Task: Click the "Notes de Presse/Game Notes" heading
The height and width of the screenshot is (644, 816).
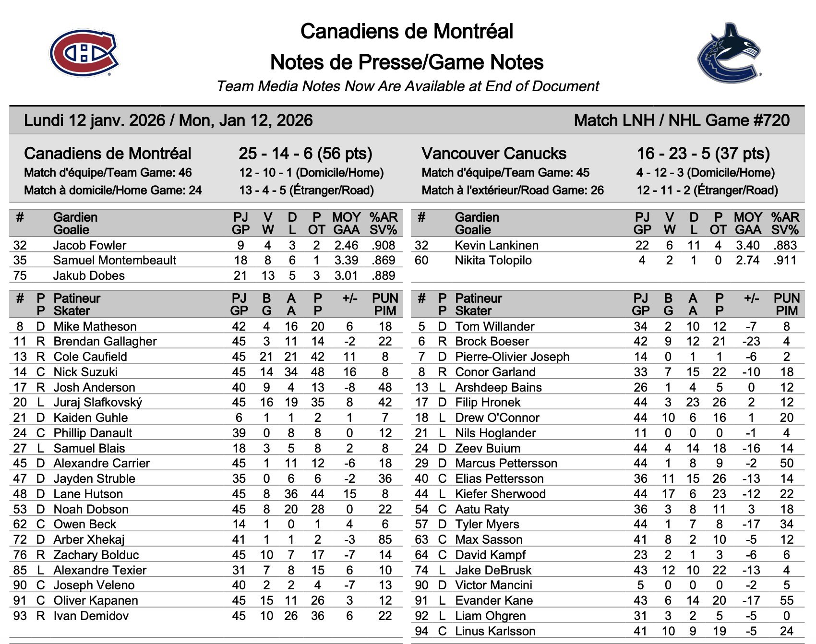Action: tap(407, 62)
